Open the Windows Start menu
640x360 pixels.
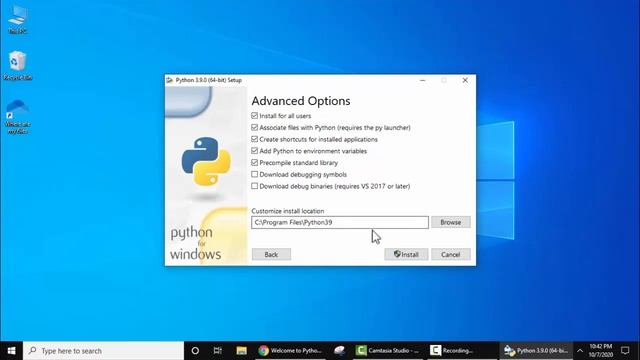tap(11, 351)
